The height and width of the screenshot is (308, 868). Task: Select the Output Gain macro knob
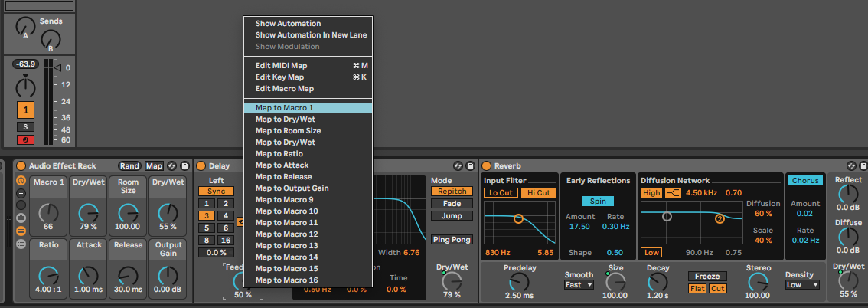(168, 275)
